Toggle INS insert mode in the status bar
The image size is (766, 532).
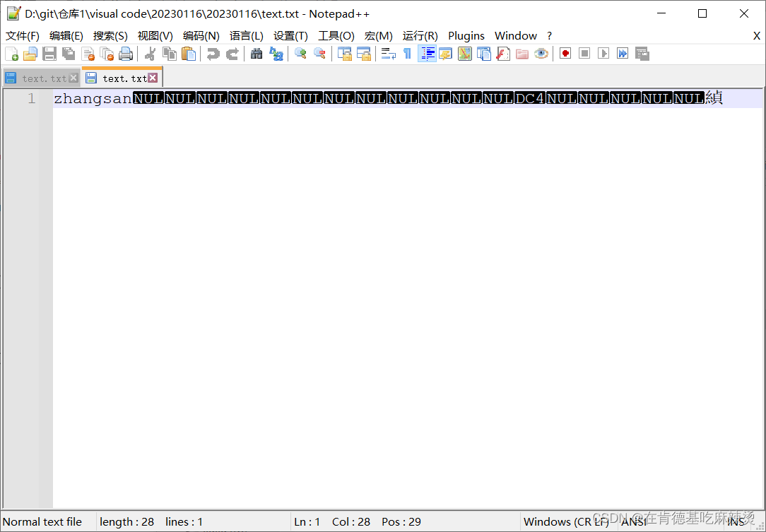[736, 521]
